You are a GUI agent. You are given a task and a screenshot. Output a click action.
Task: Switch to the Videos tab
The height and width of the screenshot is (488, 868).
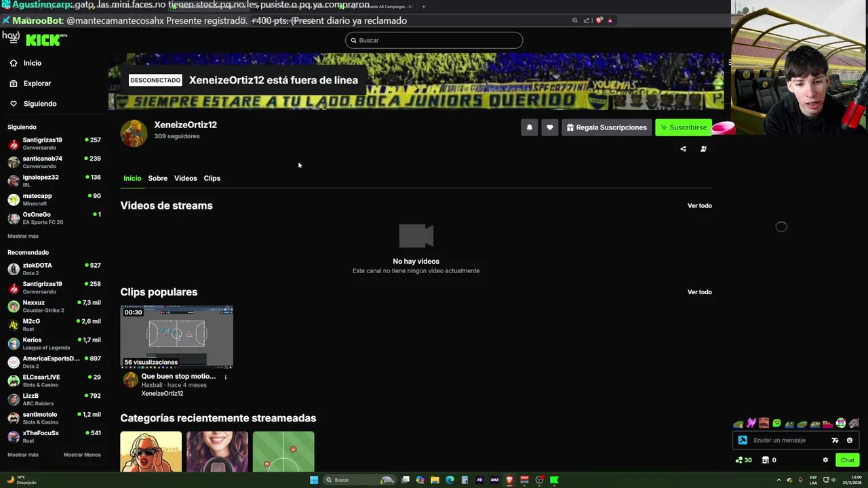point(185,178)
